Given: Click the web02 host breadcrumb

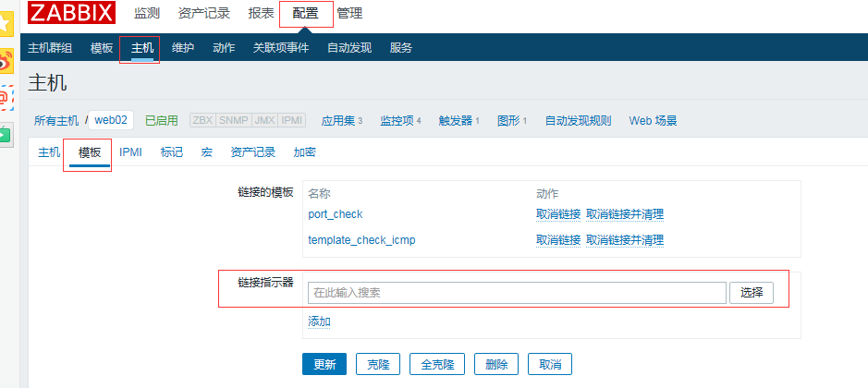Looking at the screenshot, I should [111, 120].
